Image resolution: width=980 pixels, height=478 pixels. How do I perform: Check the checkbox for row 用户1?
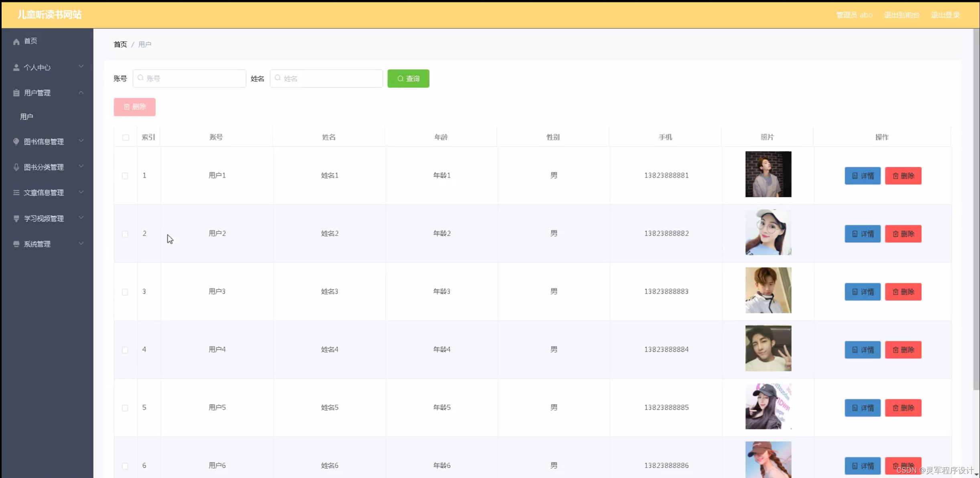tap(125, 176)
